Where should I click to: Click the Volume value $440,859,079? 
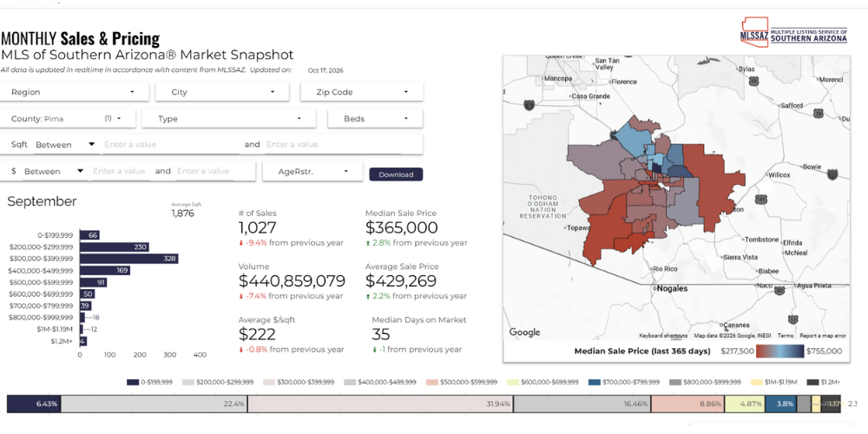292,280
